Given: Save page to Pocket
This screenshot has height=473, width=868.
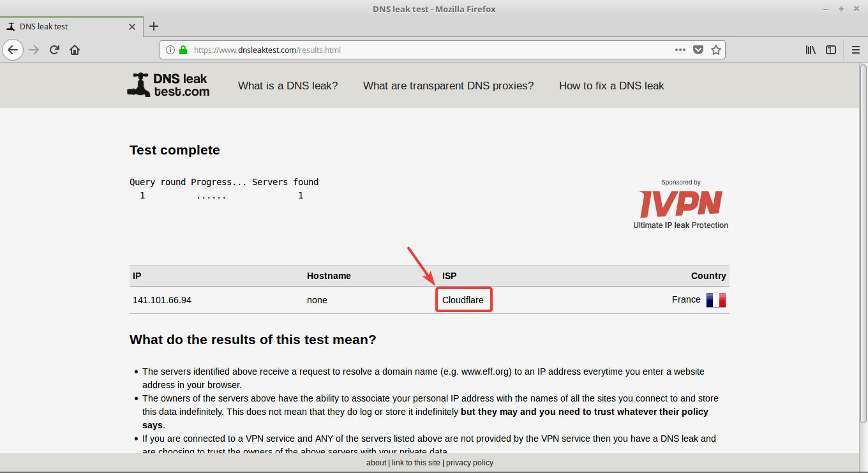Looking at the screenshot, I should tap(698, 50).
